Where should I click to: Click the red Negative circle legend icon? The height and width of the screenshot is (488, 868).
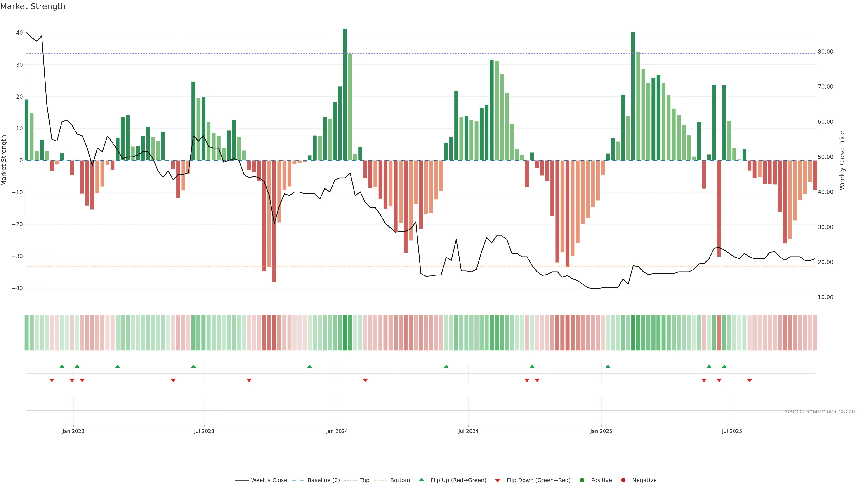click(x=623, y=480)
